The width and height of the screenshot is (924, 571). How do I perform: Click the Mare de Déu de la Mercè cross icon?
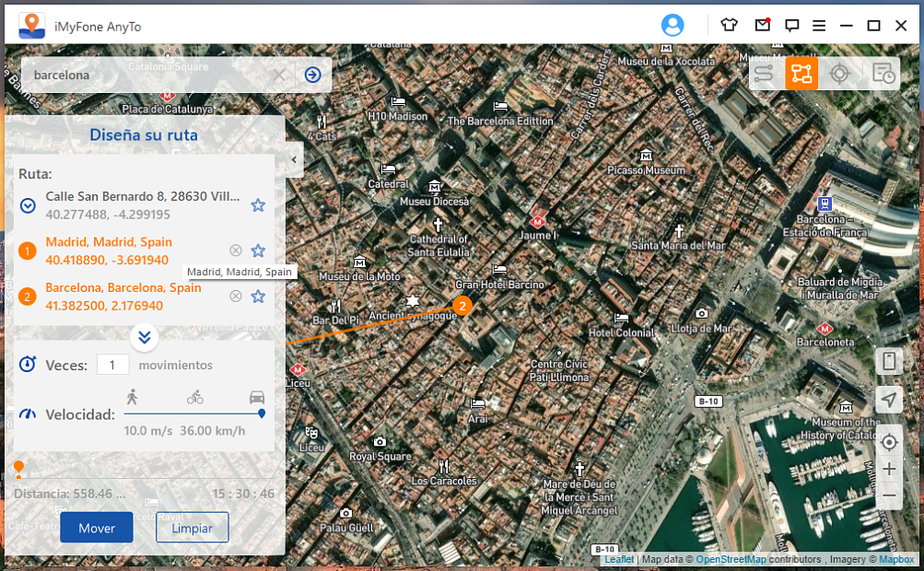point(579,469)
